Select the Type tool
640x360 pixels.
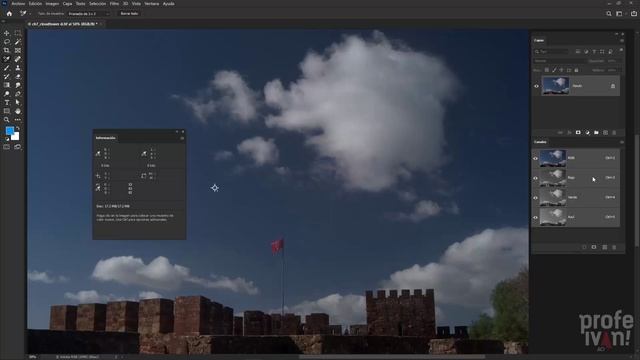click(x=7, y=102)
